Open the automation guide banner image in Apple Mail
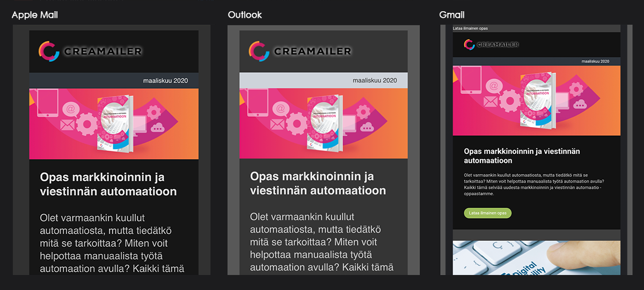The height and width of the screenshot is (290, 644). [x=114, y=124]
